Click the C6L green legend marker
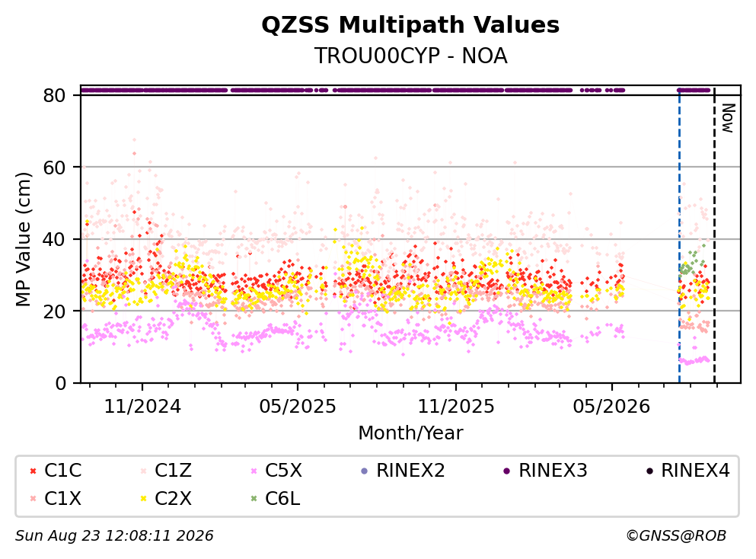The image size is (756, 559). pos(254,498)
